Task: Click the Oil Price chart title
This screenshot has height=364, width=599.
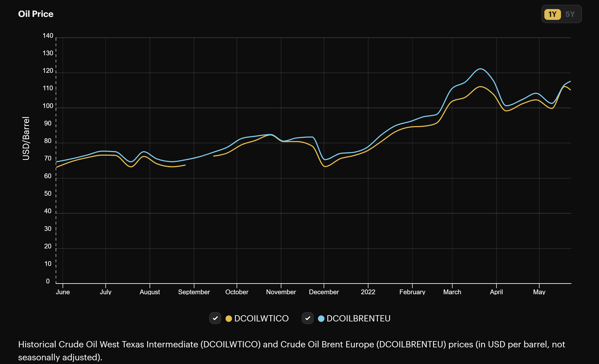Action: pyautogui.click(x=36, y=14)
